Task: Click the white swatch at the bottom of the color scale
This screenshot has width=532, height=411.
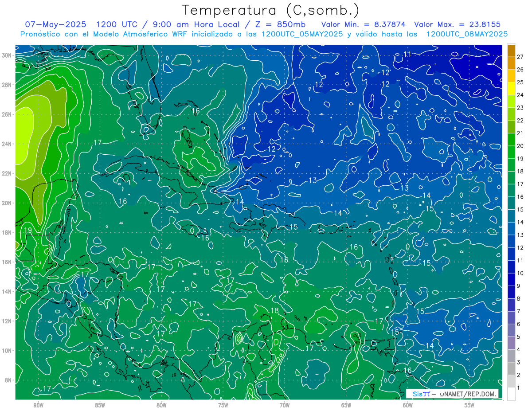Action: [x=511, y=394]
